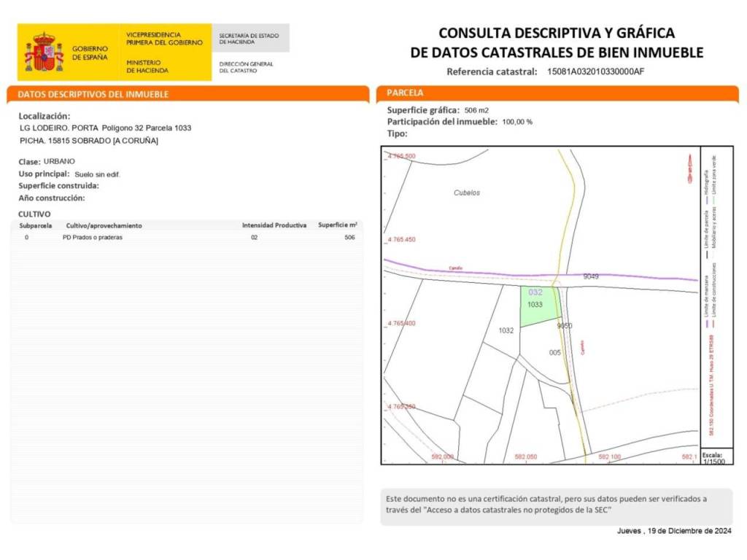Screen dimensions: 747x560
Task: Click the scale value 1/1500
Action: (x=715, y=461)
